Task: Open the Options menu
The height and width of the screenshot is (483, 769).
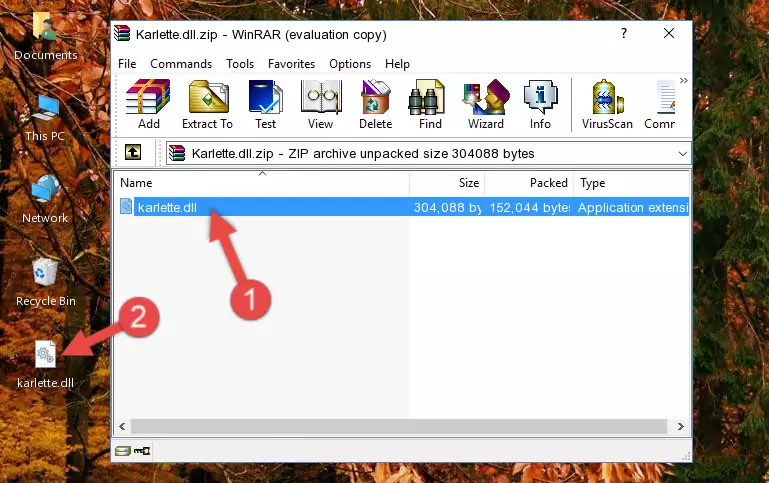Action: coord(350,64)
